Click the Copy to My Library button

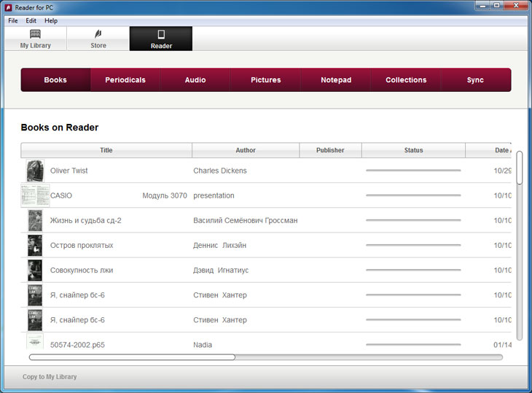pos(50,377)
